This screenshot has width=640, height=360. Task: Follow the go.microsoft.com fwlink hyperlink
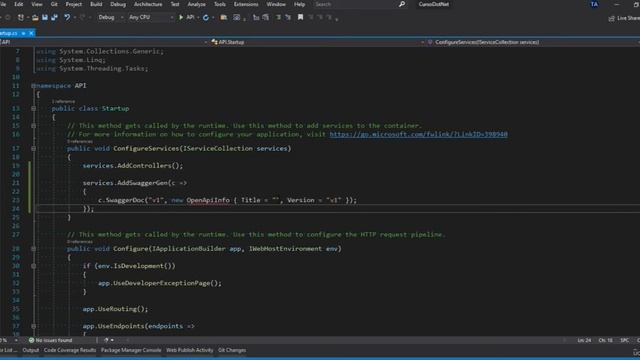pos(418,134)
